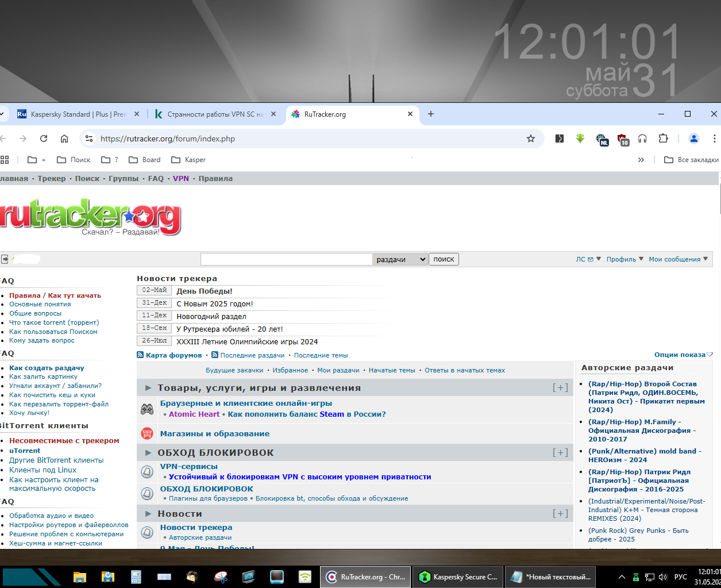Focus the forum search text field
Image resolution: width=721 pixels, height=588 pixels.
(x=287, y=259)
